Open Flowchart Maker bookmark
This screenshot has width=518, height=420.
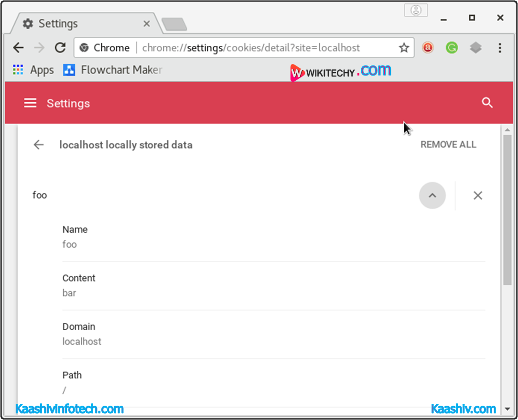click(113, 70)
